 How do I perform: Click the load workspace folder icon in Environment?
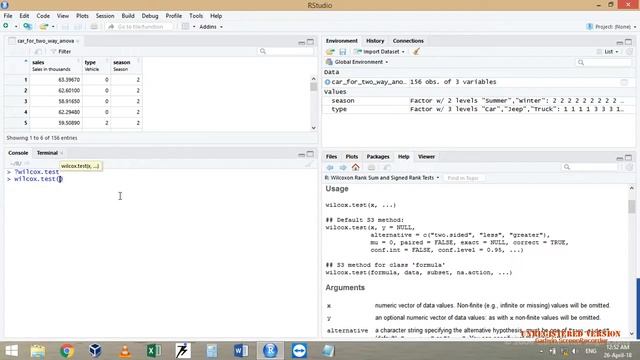pos(330,52)
